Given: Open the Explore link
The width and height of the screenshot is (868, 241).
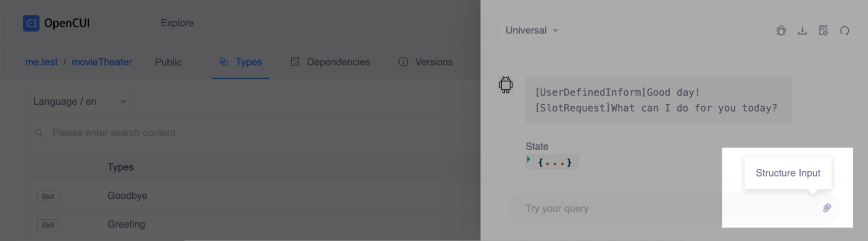Looking at the screenshot, I should click(x=177, y=23).
